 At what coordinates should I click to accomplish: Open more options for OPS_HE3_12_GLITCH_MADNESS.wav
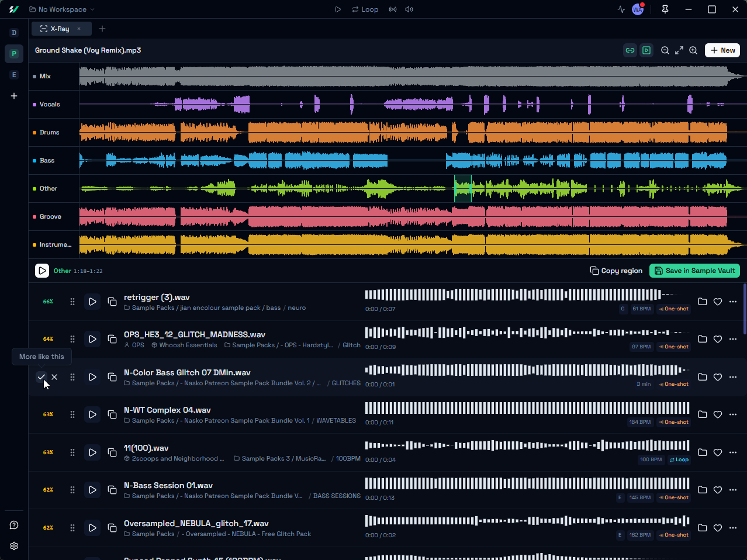[733, 339]
